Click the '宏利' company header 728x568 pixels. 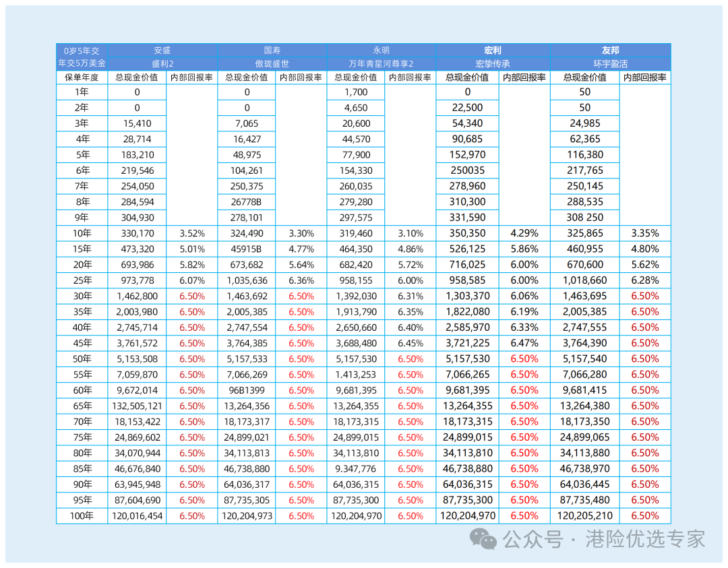493,50
